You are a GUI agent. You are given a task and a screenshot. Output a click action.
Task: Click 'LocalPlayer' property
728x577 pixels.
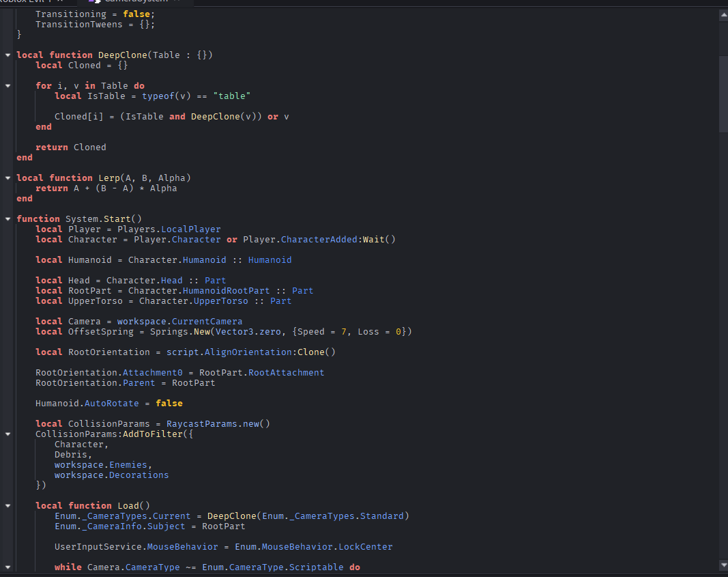[191, 229]
